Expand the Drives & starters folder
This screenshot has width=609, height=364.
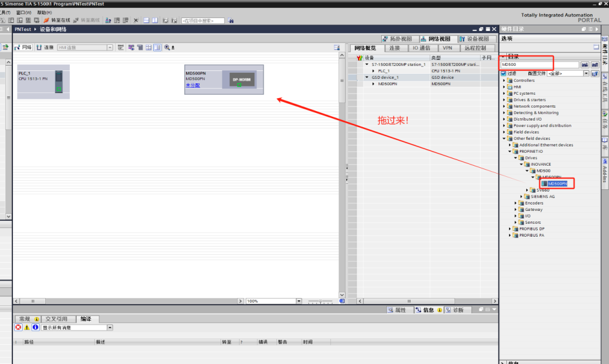click(x=504, y=100)
